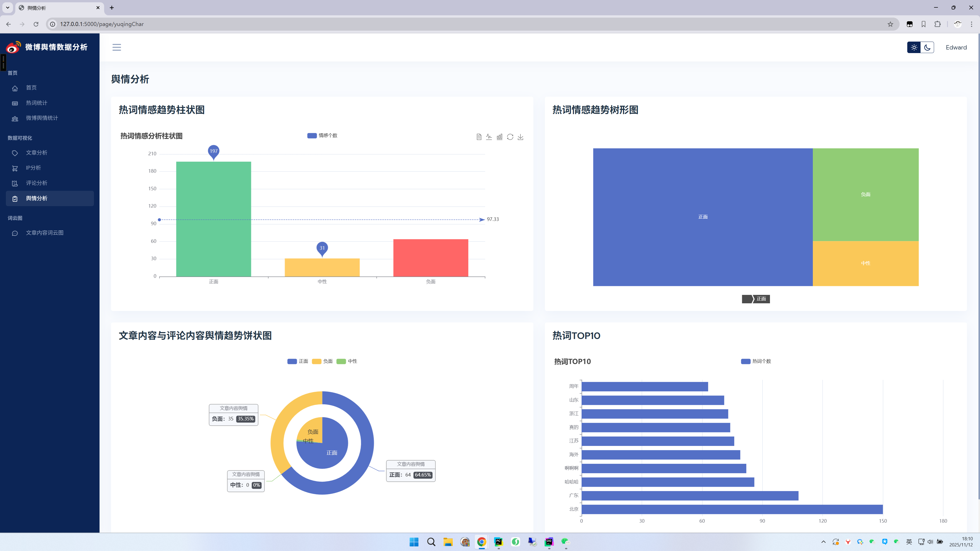This screenshot has width=980, height=551.
Task: Bookmark this page with star icon
Action: click(x=890, y=24)
